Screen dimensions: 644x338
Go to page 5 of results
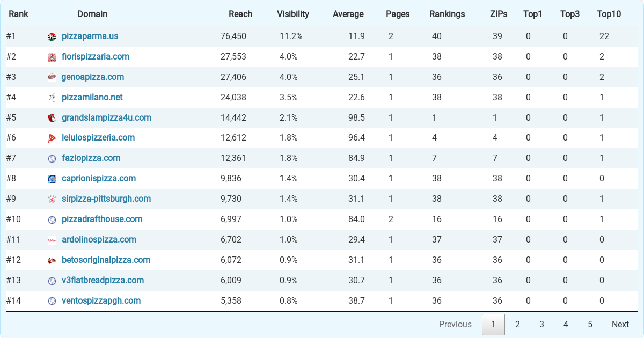tap(590, 324)
